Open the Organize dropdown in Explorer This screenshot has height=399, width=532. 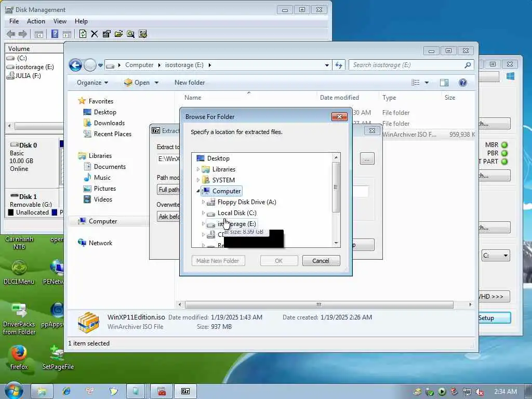pos(92,83)
